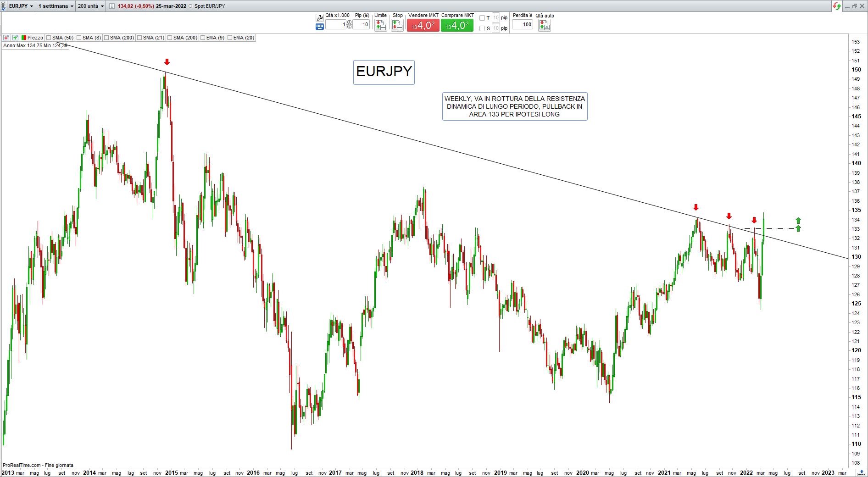Close the chart window
868x477 pixels.
pyautogui.click(x=862, y=6)
